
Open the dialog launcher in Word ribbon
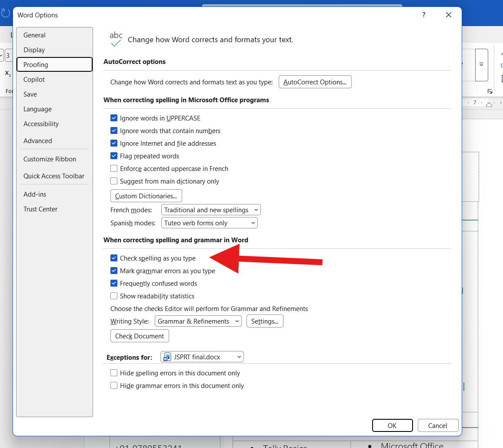pos(490,91)
